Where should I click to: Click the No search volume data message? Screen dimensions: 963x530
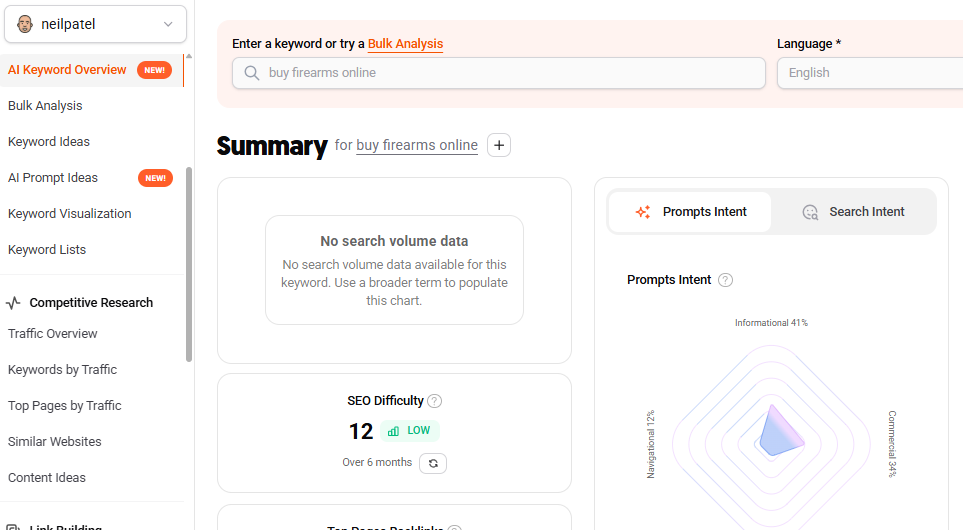click(x=394, y=270)
